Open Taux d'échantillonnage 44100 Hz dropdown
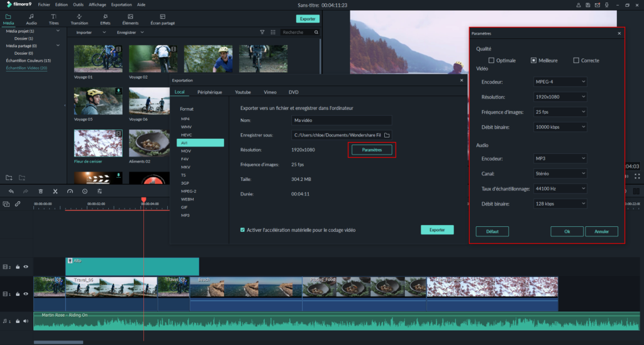 (560, 189)
